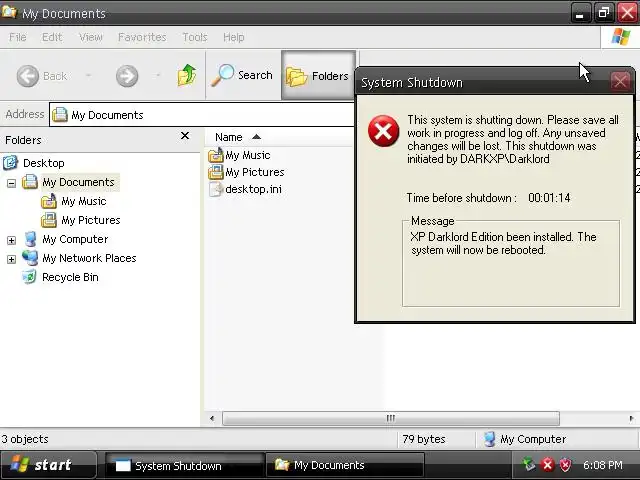Restore down the My Documents window
Image resolution: width=640 pixels, height=480 pixels.
[x=604, y=13]
